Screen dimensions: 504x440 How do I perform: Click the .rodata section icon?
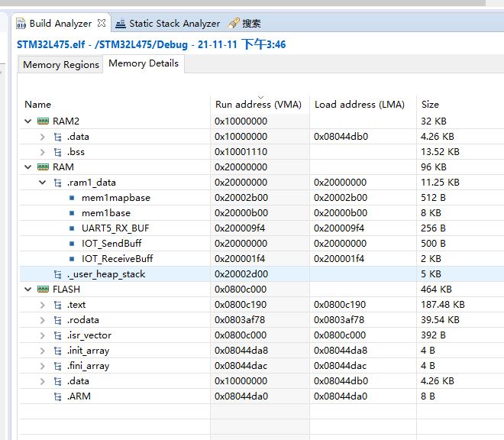coord(58,320)
